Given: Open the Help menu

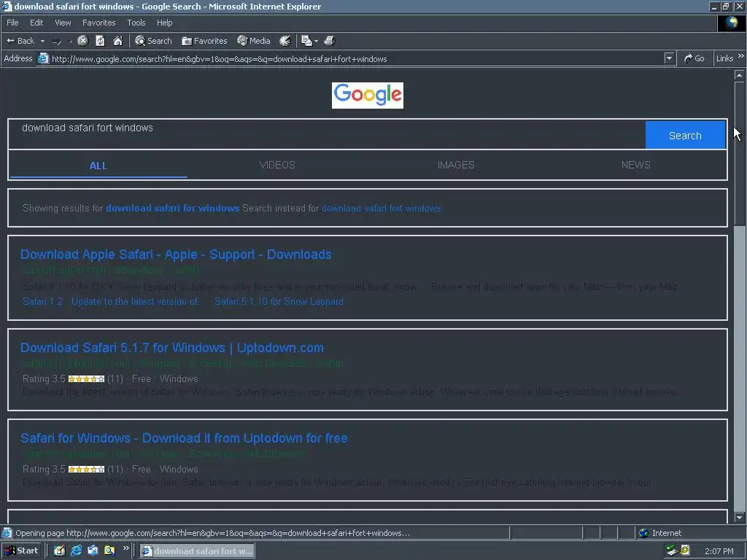Looking at the screenshot, I should pos(164,23).
